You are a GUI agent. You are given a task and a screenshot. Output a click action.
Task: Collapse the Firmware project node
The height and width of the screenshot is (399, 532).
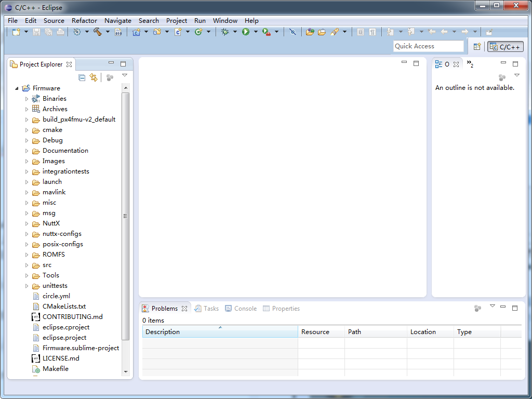[x=17, y=88]
